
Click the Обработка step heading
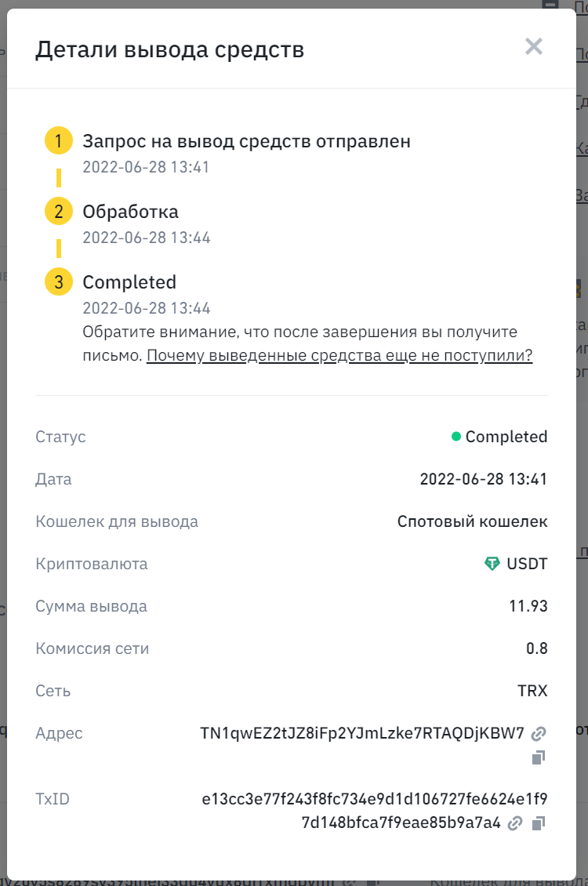130,212
